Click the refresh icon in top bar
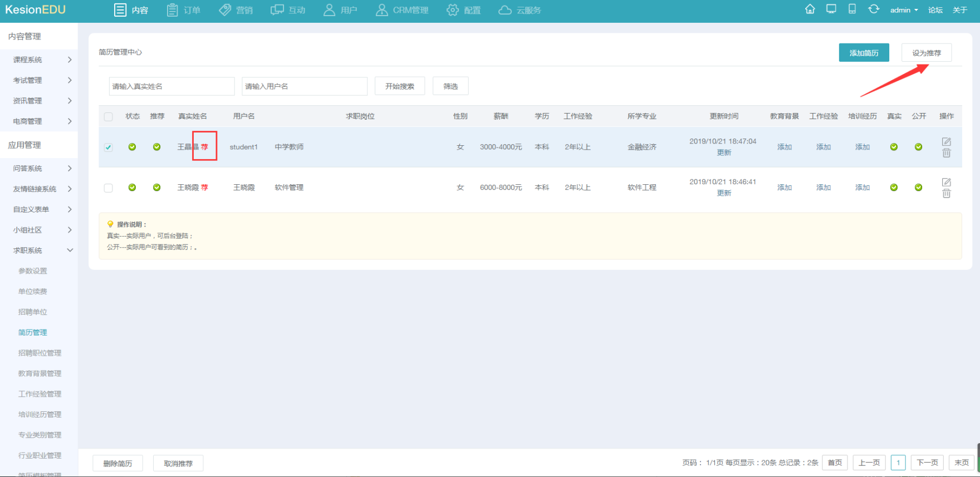 [x=874, y=9]
